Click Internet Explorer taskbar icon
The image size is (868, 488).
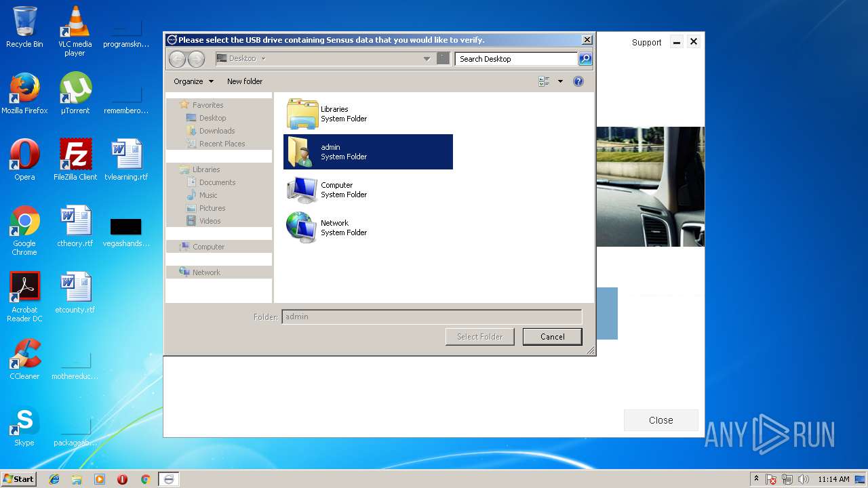54,479
